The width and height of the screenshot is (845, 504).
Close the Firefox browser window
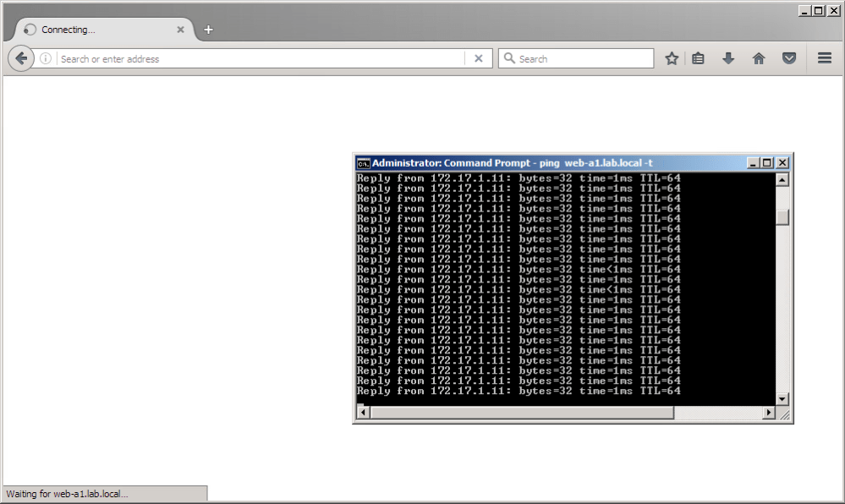click(834, 11)
